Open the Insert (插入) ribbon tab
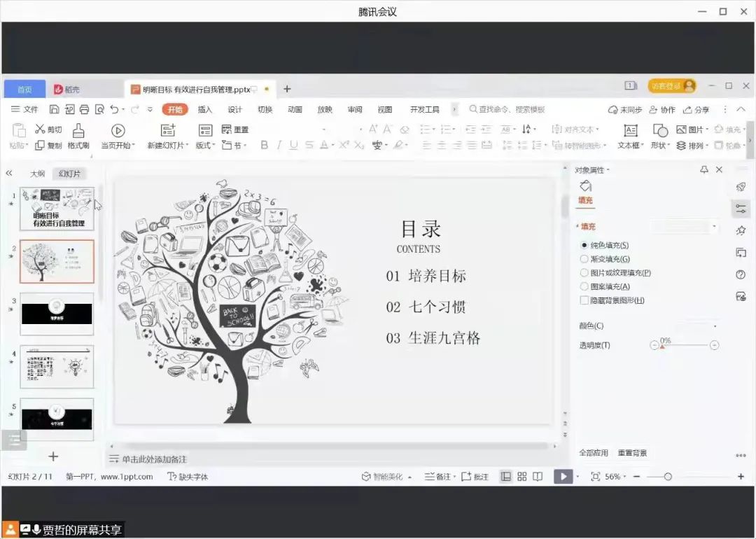756x539 pixels. pos(204,110)
